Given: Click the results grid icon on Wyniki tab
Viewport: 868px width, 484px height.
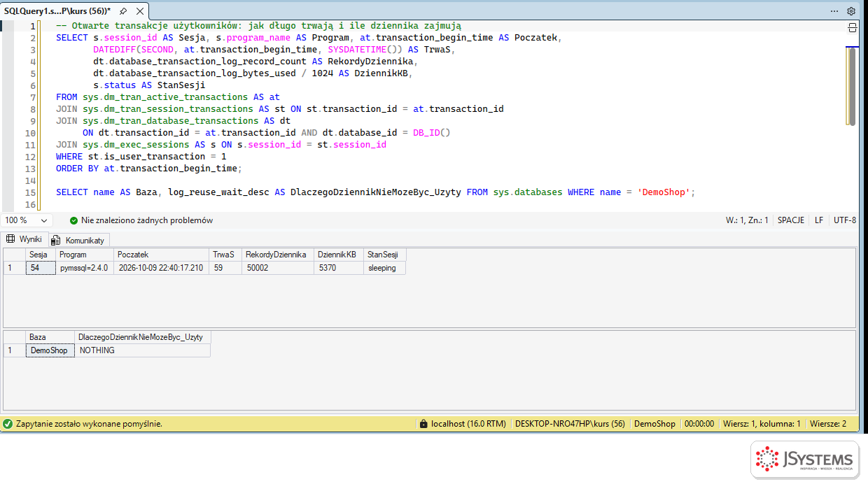Looking at the screenshot, I should coord(10,239).
